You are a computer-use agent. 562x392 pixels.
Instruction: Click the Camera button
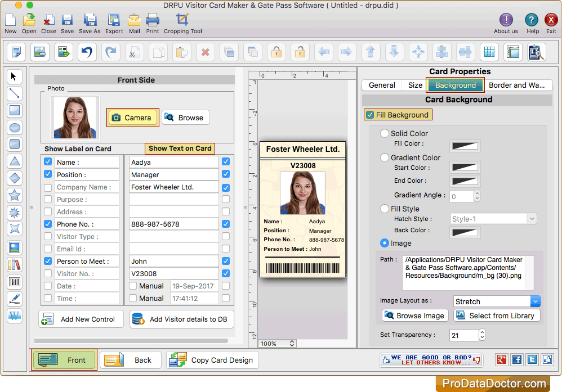(132, 118)
